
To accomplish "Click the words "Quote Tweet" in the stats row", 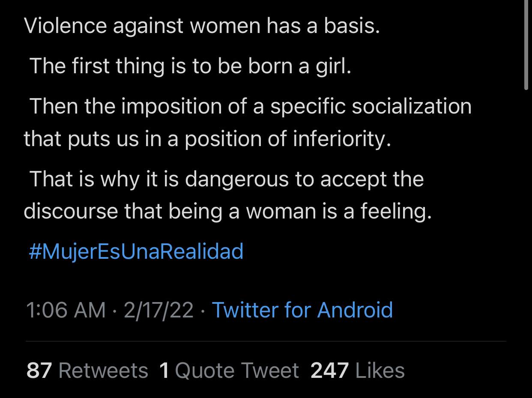I will pos(237,371).
